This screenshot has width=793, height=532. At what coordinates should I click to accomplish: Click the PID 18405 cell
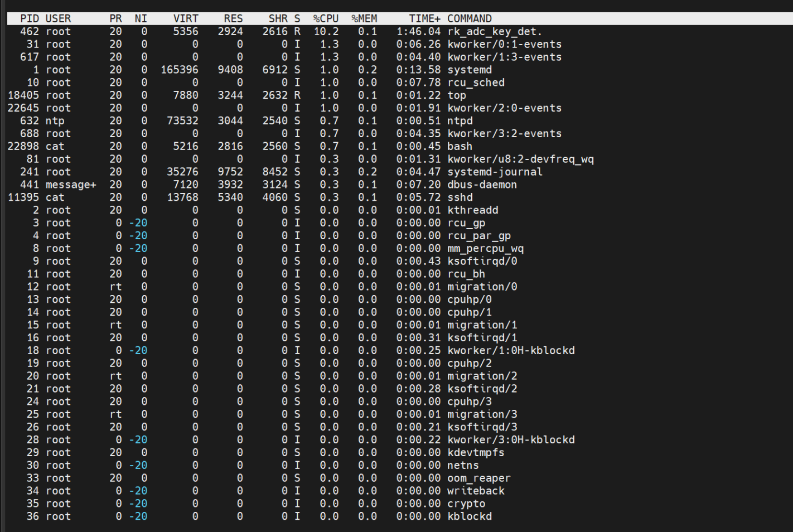coord(23,95)
